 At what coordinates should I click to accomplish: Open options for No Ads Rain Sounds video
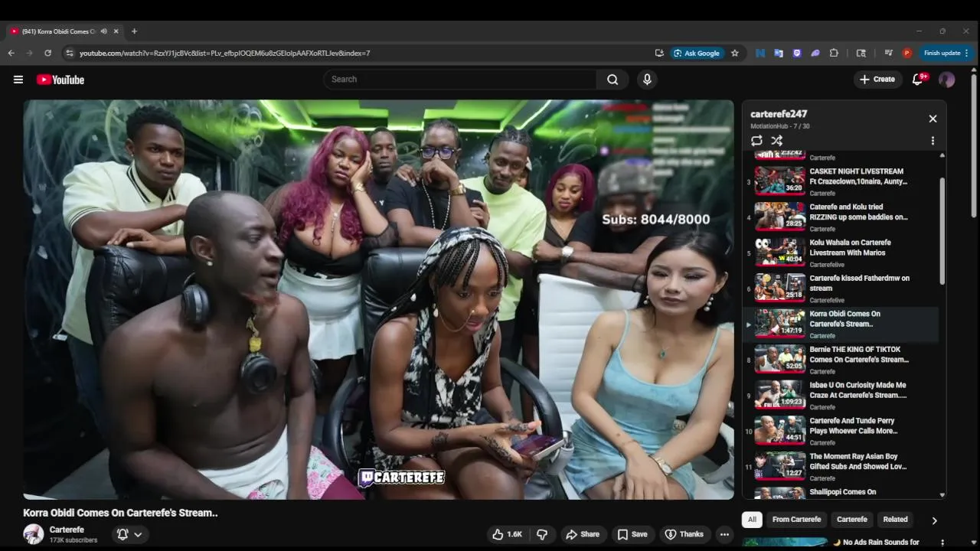(x=942, y=543)
